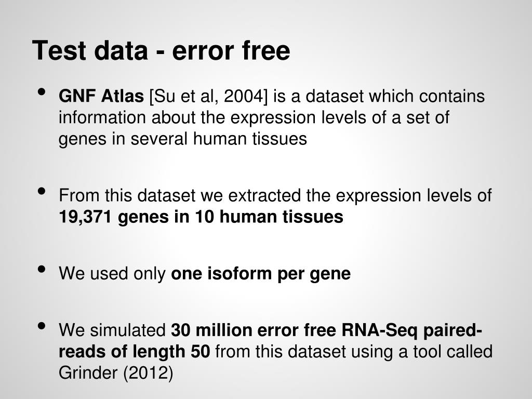The height and width of the screenshot is (399, 532).
Task: Click the phrase 'one isoform per gene'
Action: pos(261,274)
